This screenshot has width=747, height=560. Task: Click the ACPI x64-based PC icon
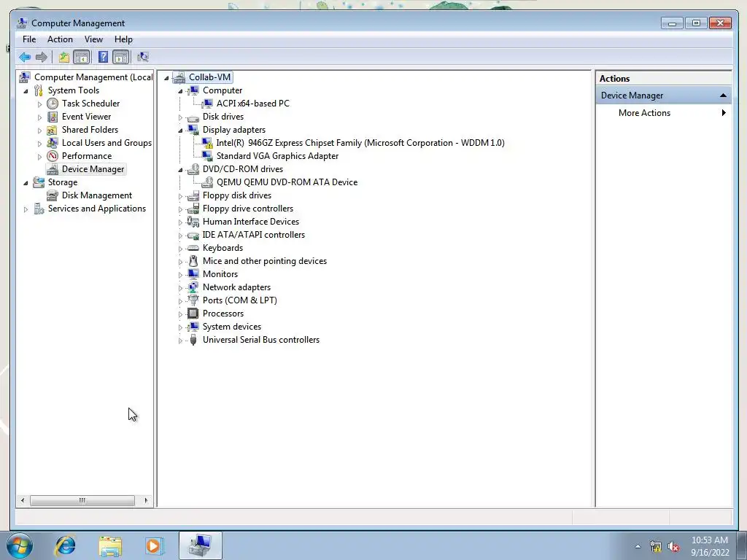pos(207,104)
